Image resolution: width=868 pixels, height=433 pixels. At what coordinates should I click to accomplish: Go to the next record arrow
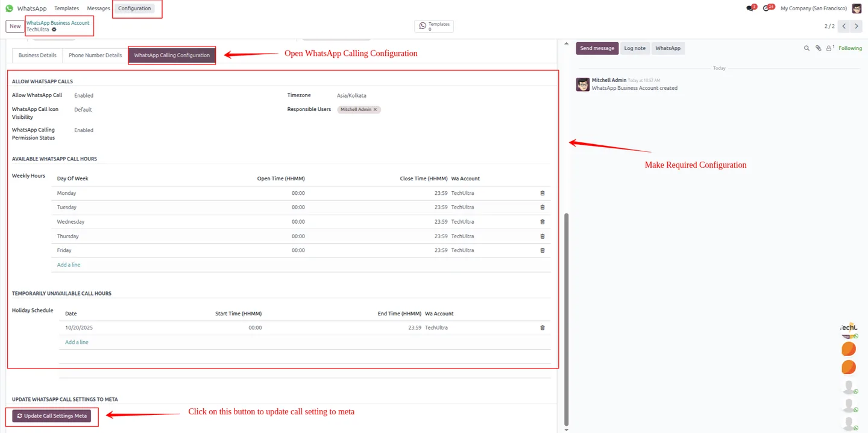click(x=857, y=26)
